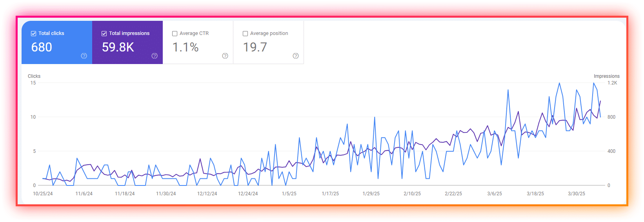Screen dimensions: 644x222
Task: Open help icon on Average position card
Action: 296,56
